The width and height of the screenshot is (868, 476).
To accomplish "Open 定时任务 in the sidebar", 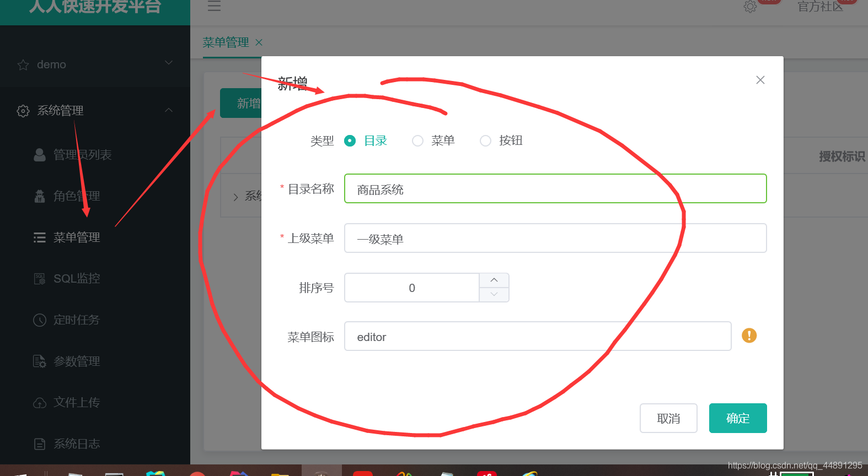I will pos(77,320).
